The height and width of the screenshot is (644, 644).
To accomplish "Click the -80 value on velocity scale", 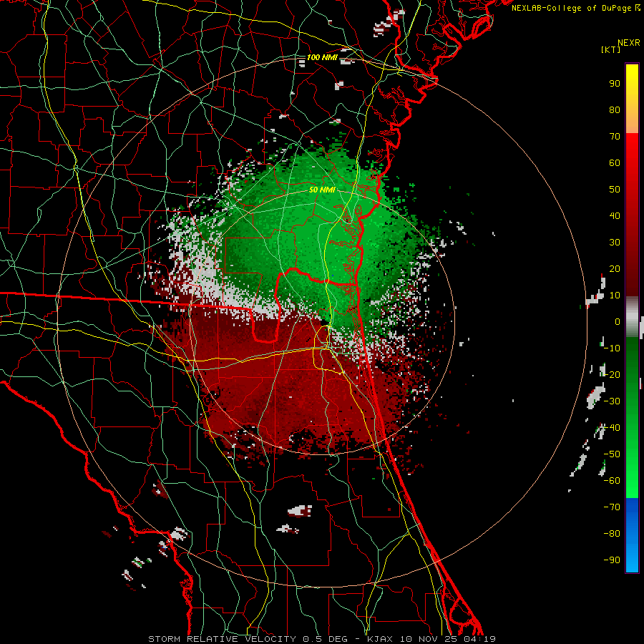I will [x=612, y=534].
